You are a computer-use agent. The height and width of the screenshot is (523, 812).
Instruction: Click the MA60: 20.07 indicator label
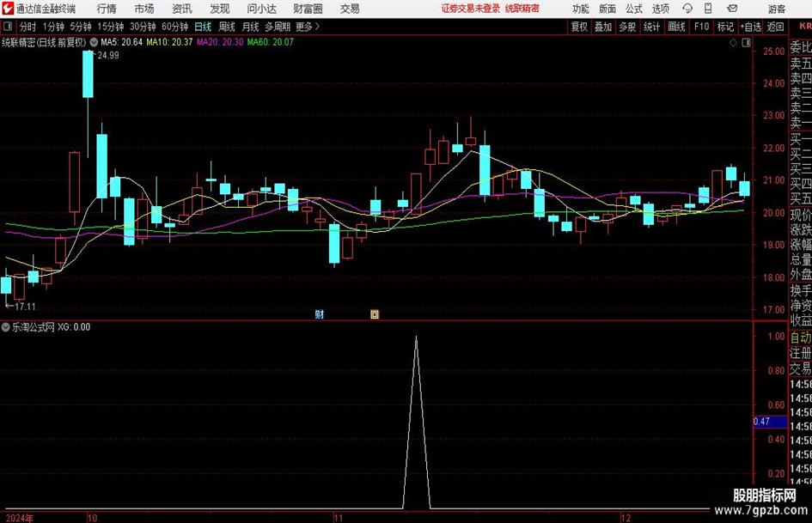click(271, 42)
